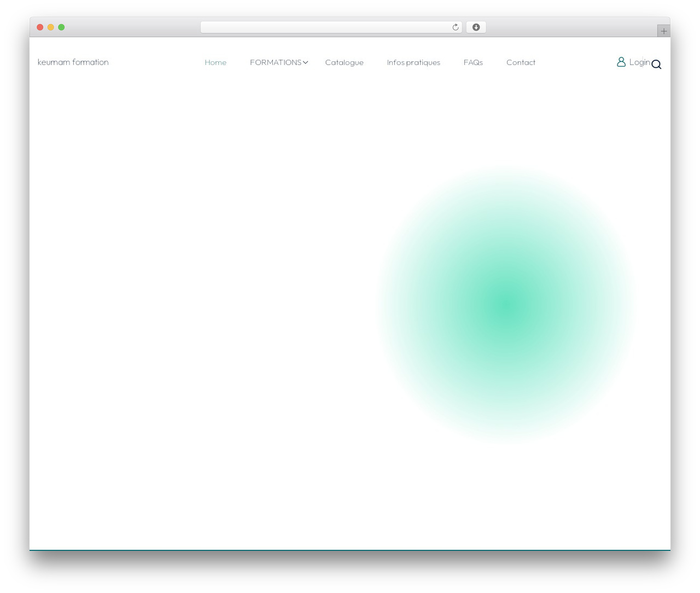700x593 pixels.
Task: Go to the Home menu item
Action: (x=215, y=62)
